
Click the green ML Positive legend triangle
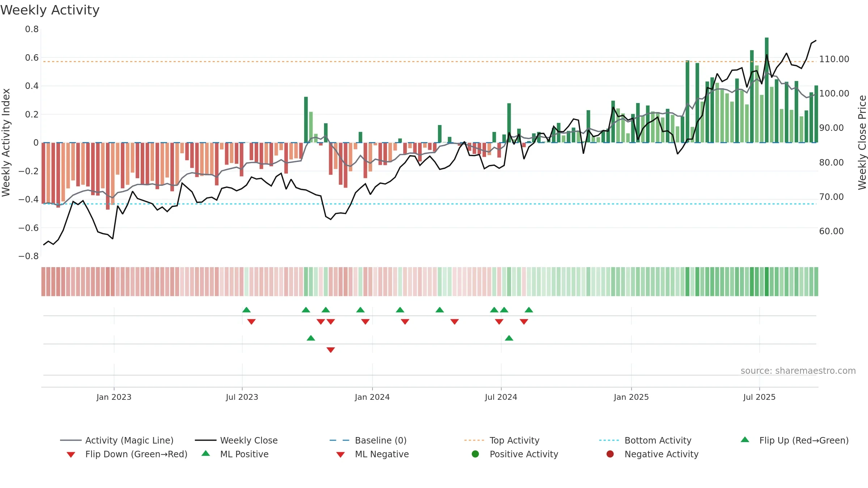(x=206, y=453)
